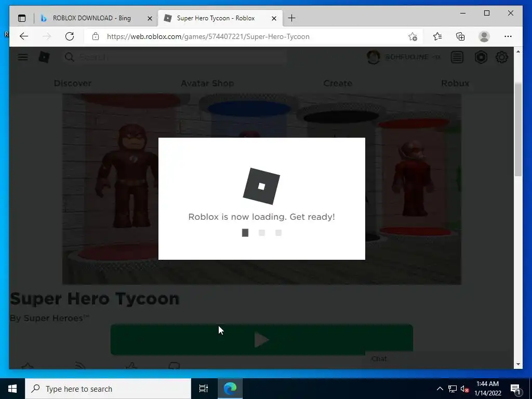
Task: Click the Microsoft Edge taskbar icon
Action: click(230, 389)
